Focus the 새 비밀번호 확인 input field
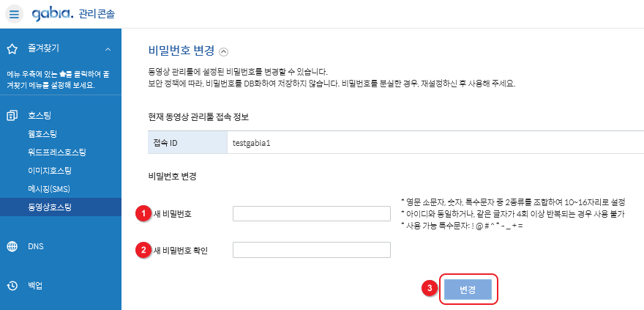The image size is (644, 310). [x=312, y=250]
